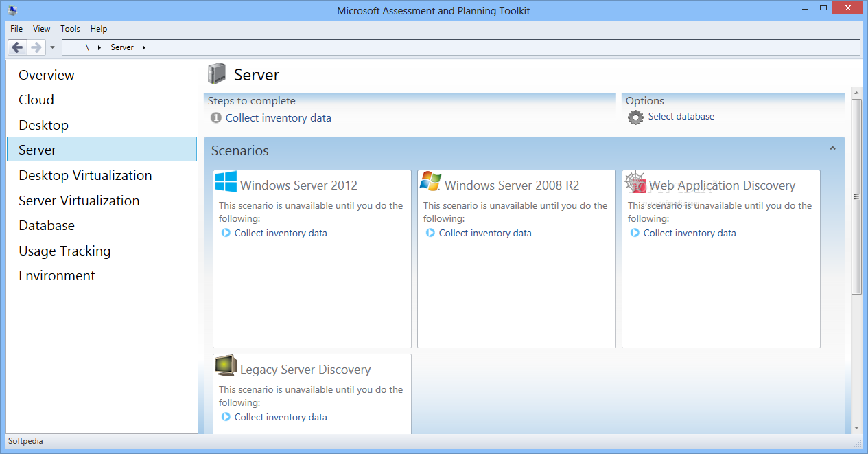Open the View menu

pyautogui.click(x=42, y=29)
